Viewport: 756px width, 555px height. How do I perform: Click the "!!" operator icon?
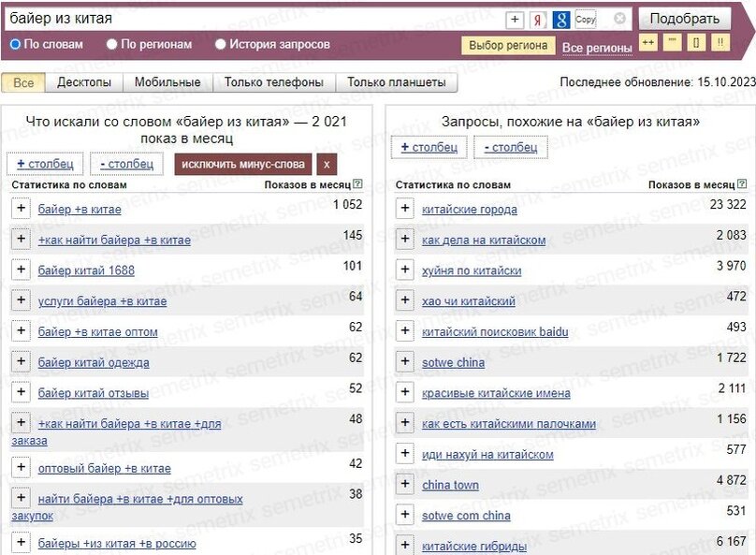pos(720,42)
